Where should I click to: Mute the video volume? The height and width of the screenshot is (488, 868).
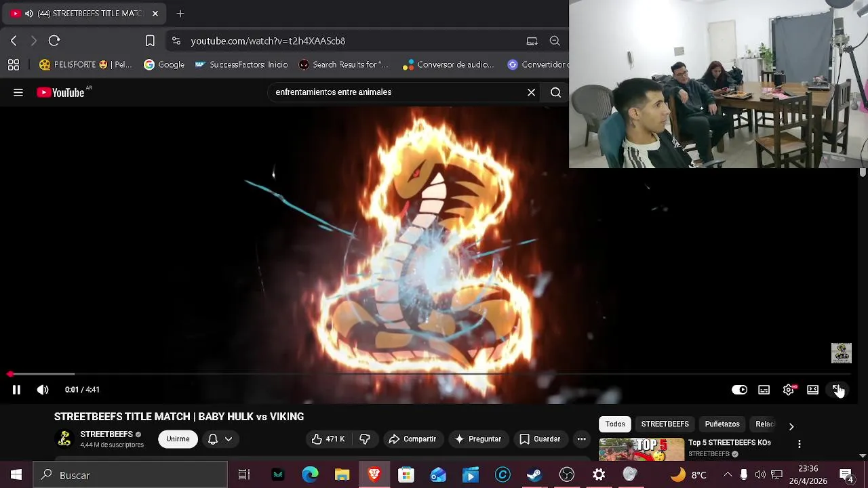click(43, 390)
